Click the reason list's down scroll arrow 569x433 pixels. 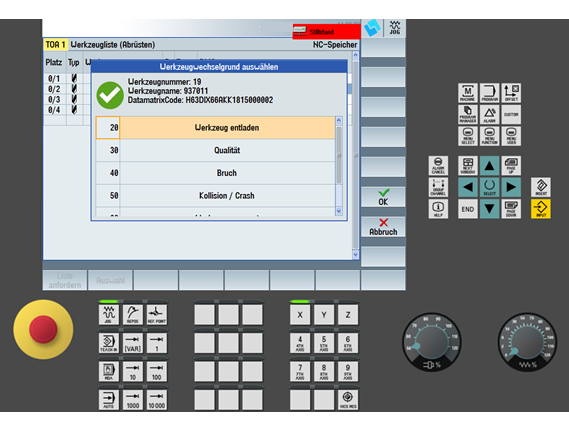click(339, 211)
